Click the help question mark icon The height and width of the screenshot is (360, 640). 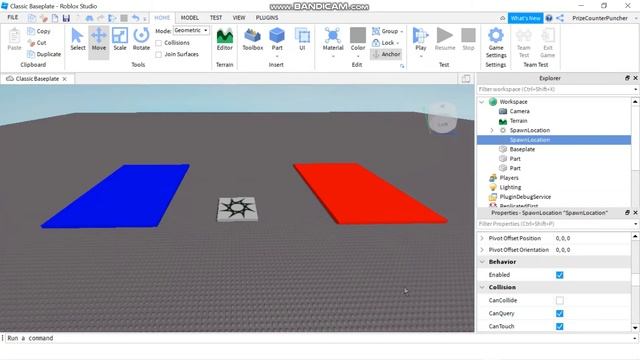[549, 18]
